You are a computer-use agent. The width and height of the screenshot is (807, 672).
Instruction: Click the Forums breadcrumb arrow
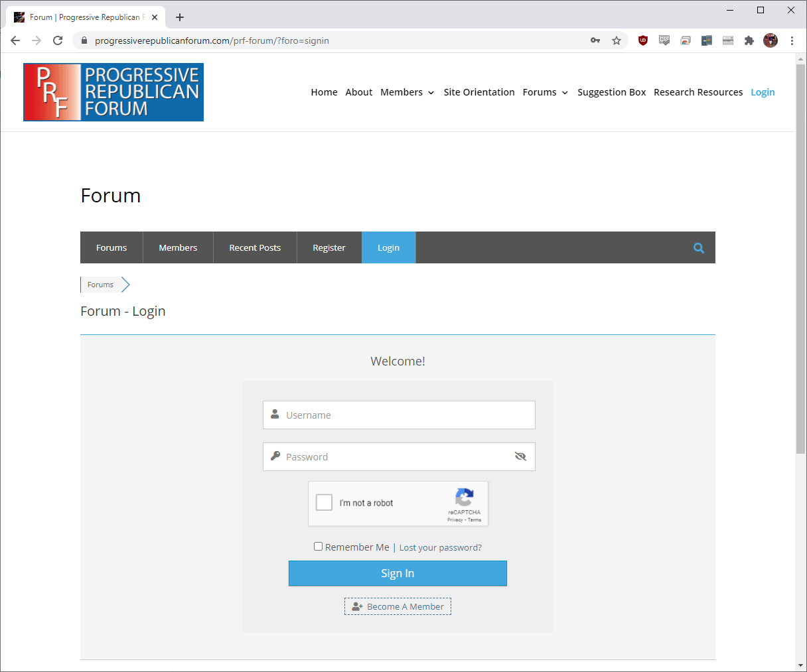[125, 285]
